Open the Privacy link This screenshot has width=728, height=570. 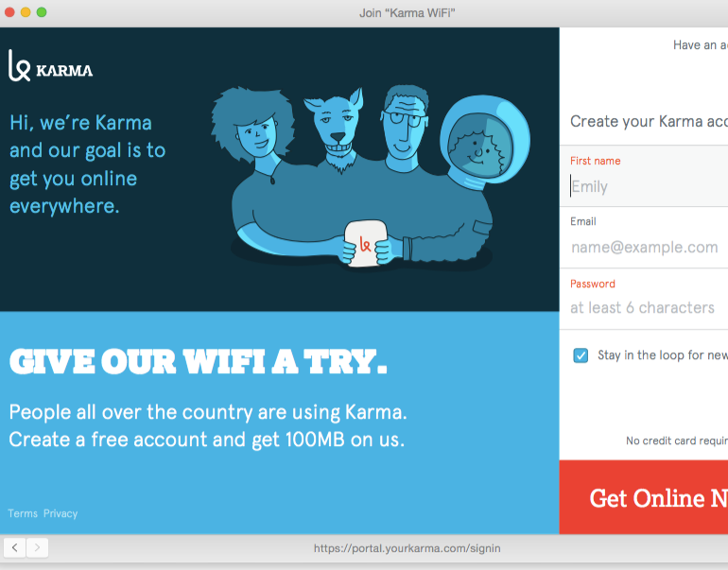pyautogui.click(x=61, y=513)
